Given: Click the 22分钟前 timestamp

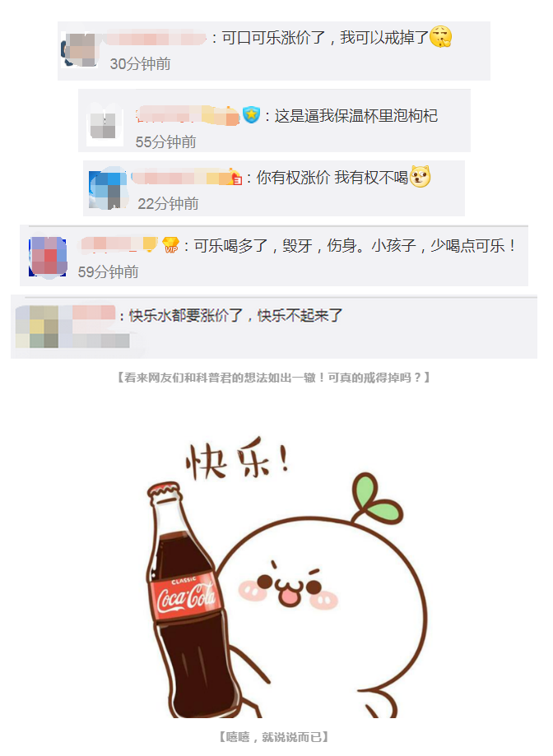Looking at the screenshot, I should [168, 203].
